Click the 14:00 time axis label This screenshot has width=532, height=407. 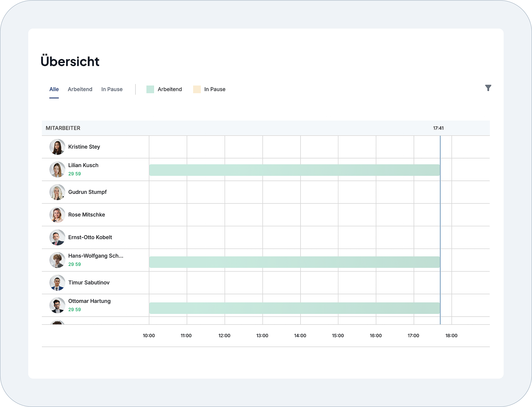point(300,336)
